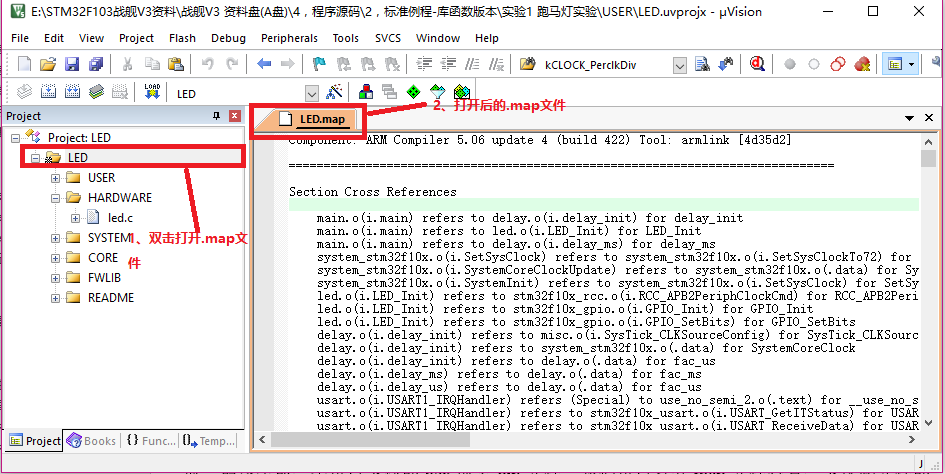Open Options for Target magic wand
945x474 pixels.
click(333, 92)
